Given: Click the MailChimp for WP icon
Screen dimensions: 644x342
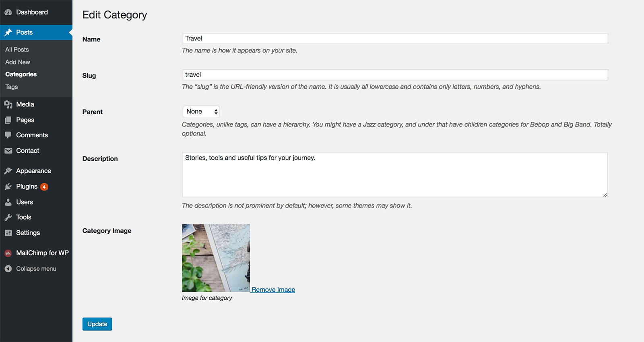Looking at the screenshot, I should click(8, 253).
